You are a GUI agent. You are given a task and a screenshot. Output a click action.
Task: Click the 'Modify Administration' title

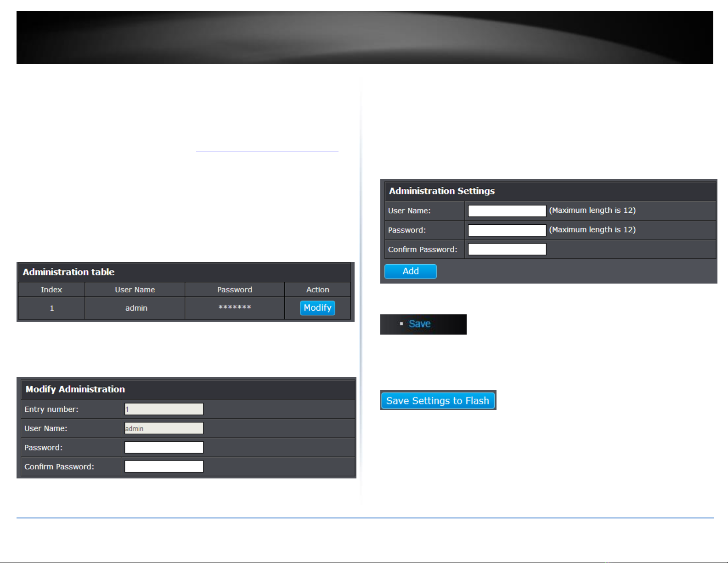75,389
